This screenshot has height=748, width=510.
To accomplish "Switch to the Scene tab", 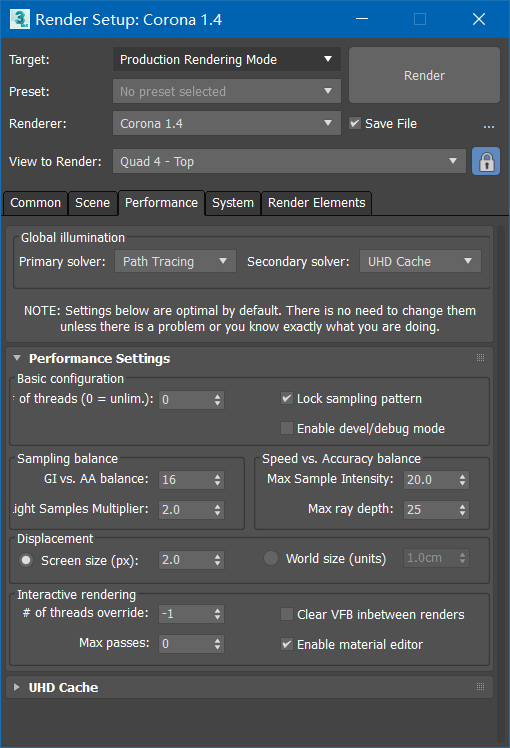I will 93,203.
